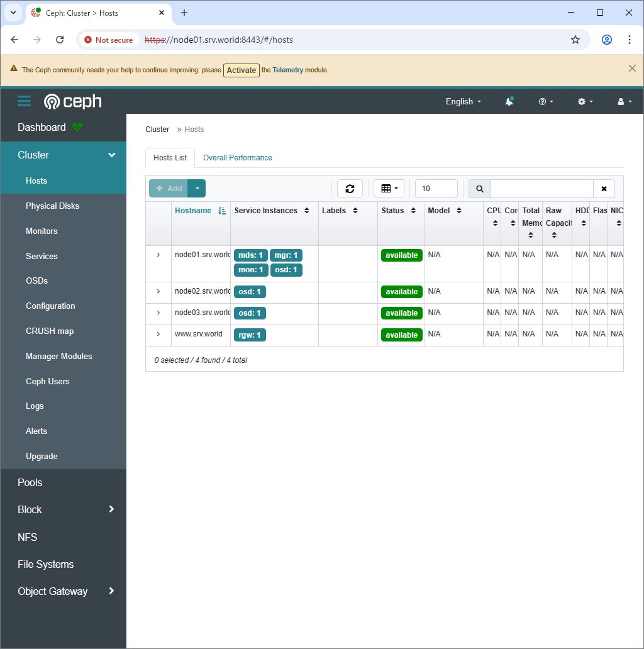Screen dimensions: 644x649
Task: Click the Cluster breadcrumb link
Action: [157, 130]
